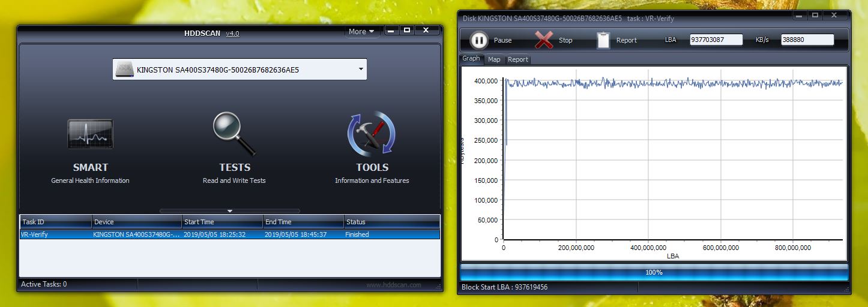The image size is (868, 307).
Task: Click the drive icon in device selector
Action: point(125,70)
